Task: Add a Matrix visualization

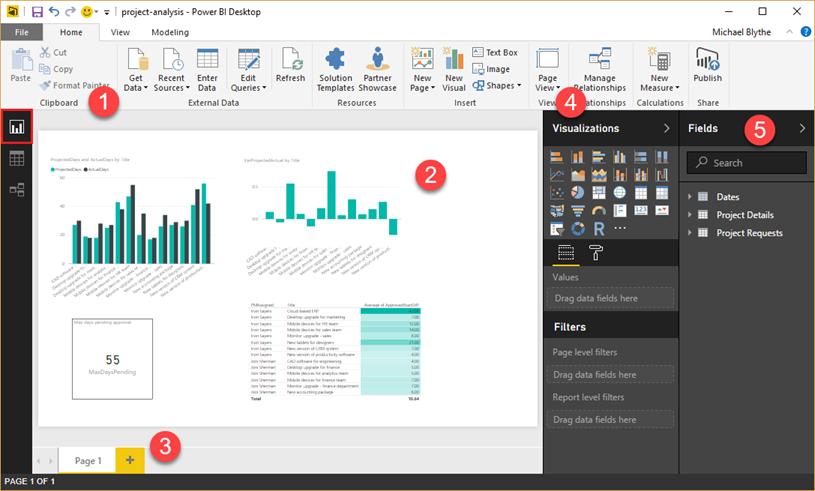Action: (662, 193)
